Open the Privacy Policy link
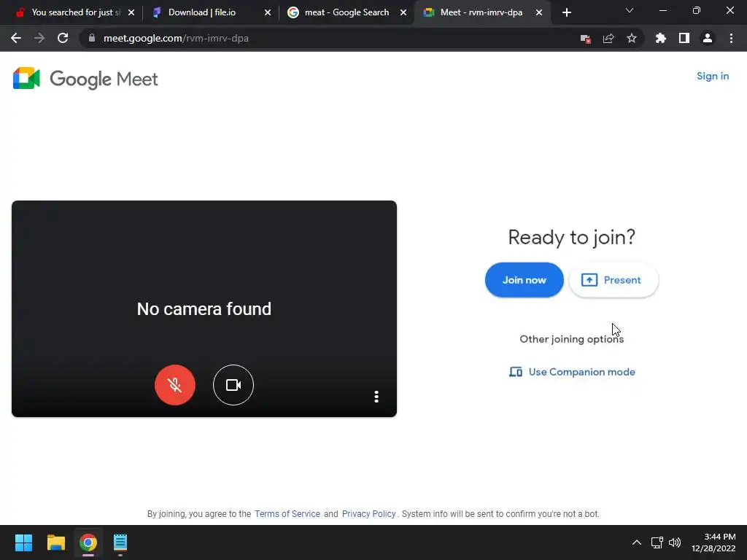Image resolution: width=747 pixels, height=560 pixels. coord(368,514)
